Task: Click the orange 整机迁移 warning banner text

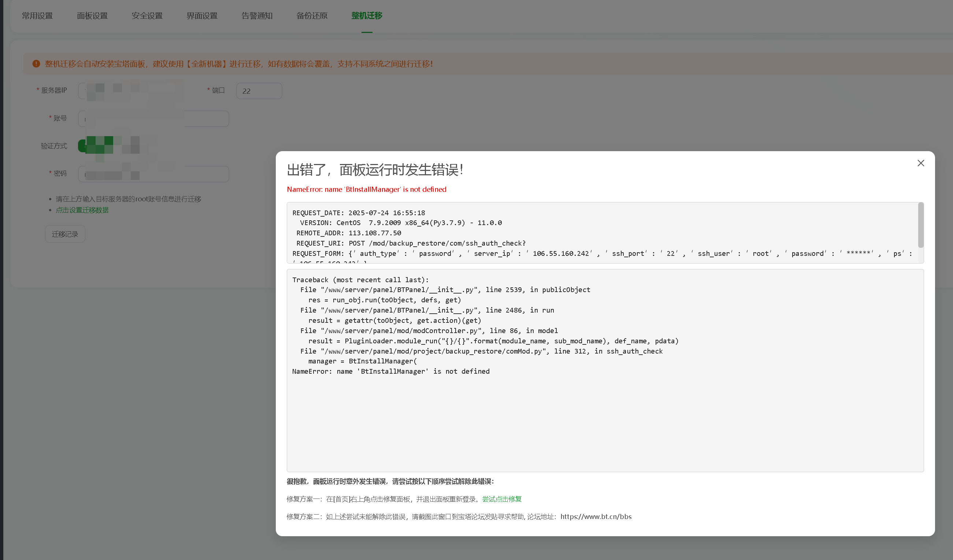Action: [x=239, y=64]
